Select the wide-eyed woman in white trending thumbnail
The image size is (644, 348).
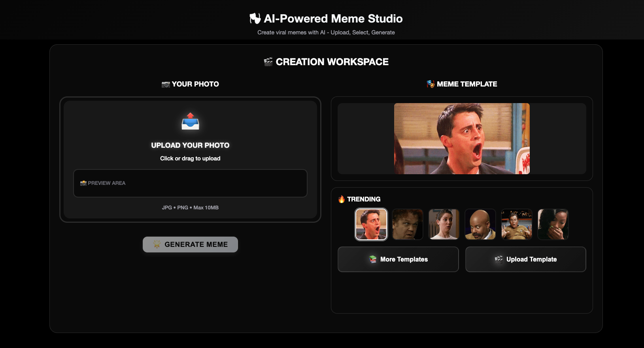(444, 224)
